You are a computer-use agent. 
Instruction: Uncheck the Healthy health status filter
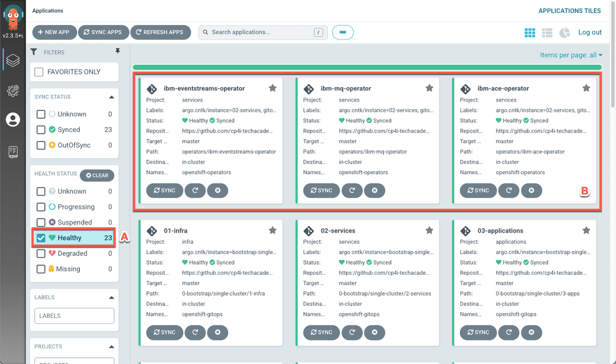point(41,238)
